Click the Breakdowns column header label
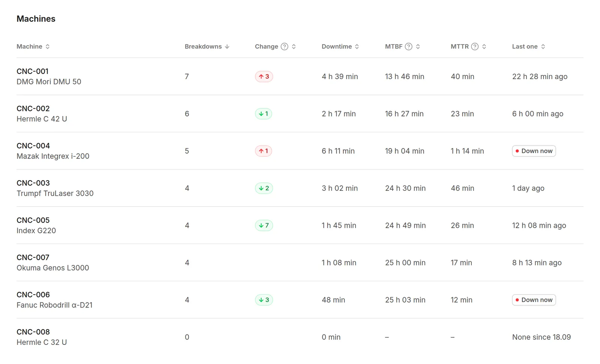This screenshot has width=600, height=364. (203, 46)
